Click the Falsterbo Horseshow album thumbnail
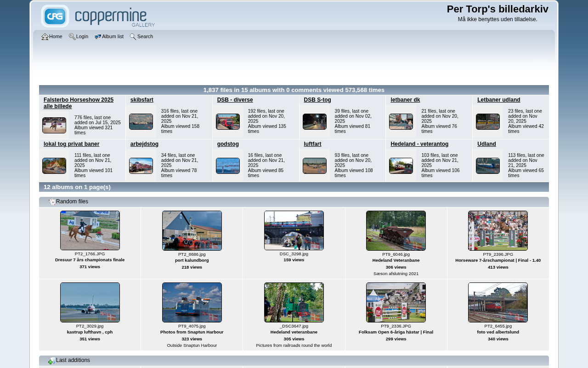The image size is (588, 368). point(54,126)
